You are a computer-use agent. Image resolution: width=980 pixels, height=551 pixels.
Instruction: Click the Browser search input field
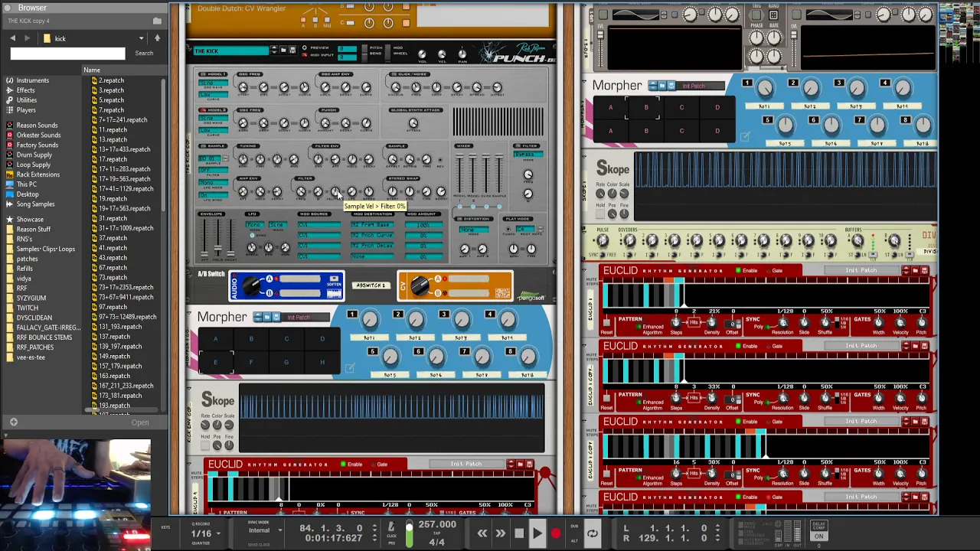pyautogui.click(x=67, y=53)
